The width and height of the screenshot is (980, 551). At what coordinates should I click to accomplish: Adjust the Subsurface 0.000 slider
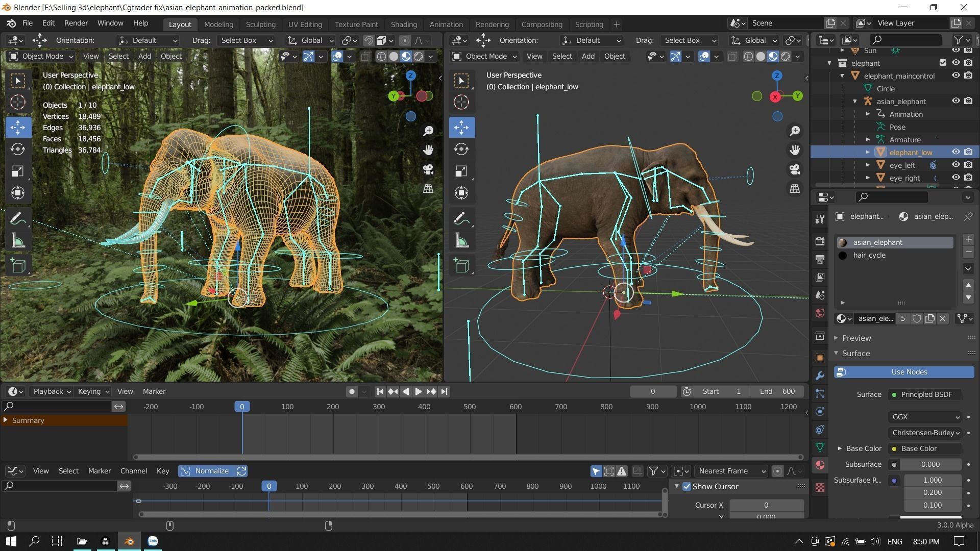pos(930,464)
